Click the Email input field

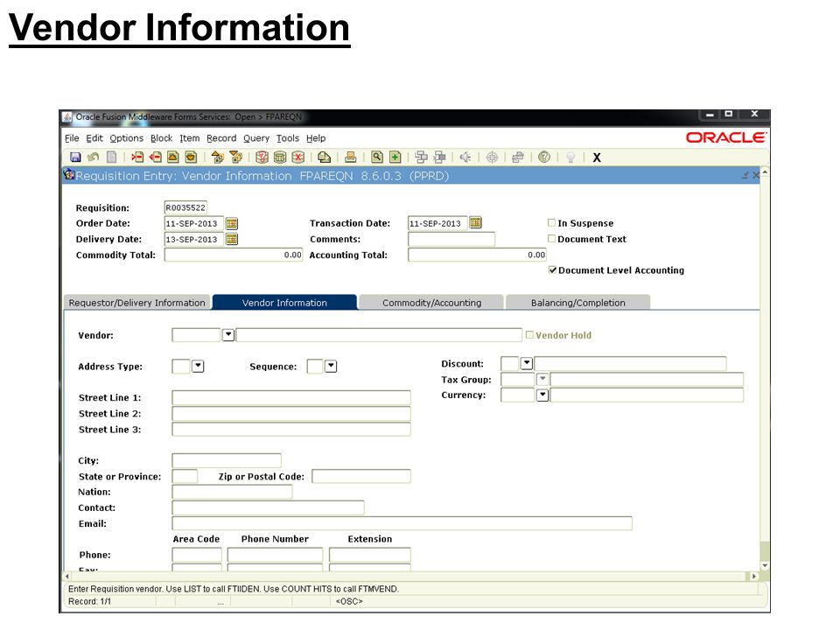pos(402,523)
